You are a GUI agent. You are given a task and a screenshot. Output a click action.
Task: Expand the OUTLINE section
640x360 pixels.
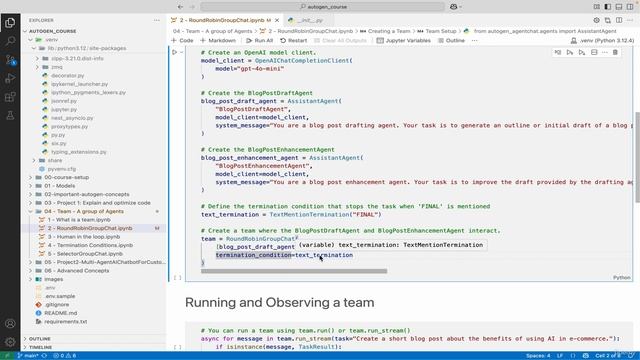[x=94, y=339]
